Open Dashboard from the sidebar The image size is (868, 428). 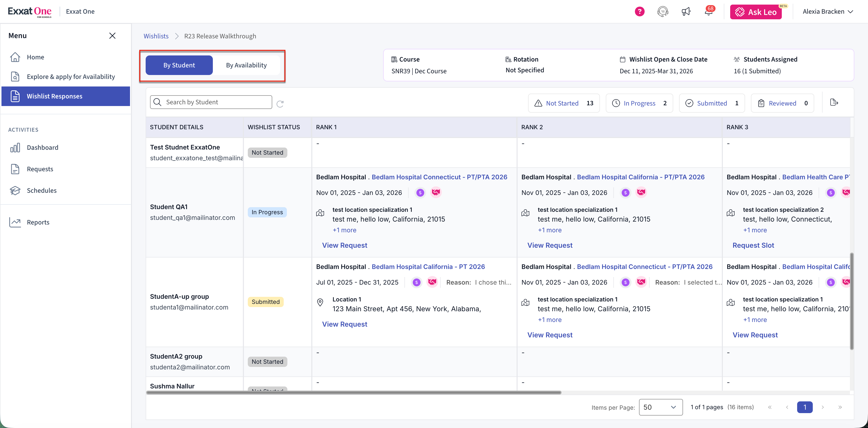(43, 148)
